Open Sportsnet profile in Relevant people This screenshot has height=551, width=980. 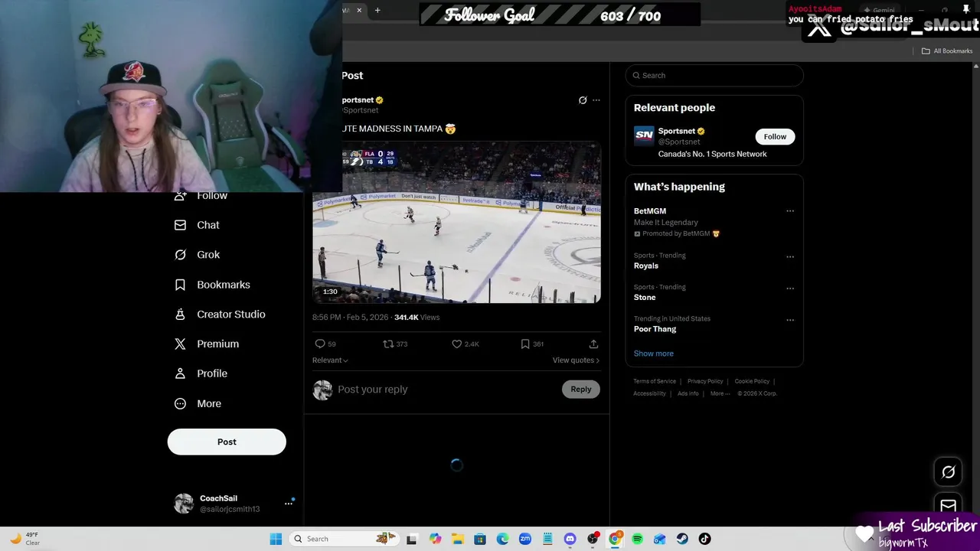pyautogui.click(x=677, y=131)
